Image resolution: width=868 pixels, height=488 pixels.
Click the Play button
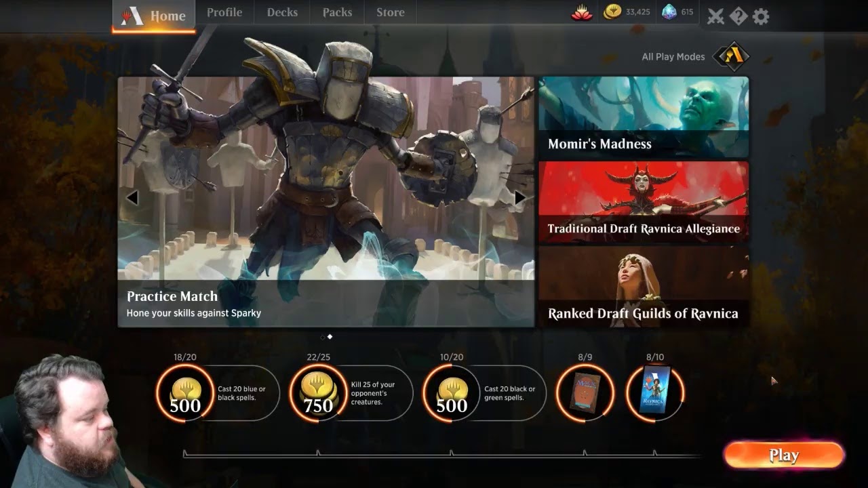784,455
